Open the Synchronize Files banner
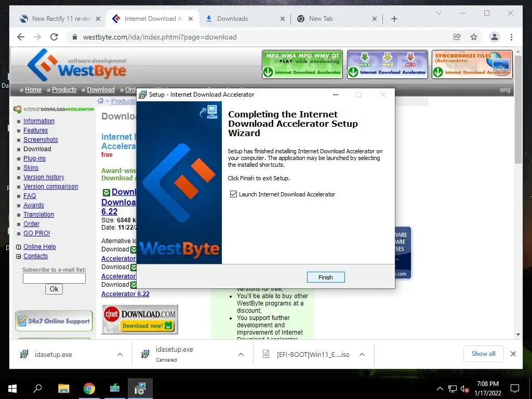Viewport: 532px width, 399px height. 472,64
